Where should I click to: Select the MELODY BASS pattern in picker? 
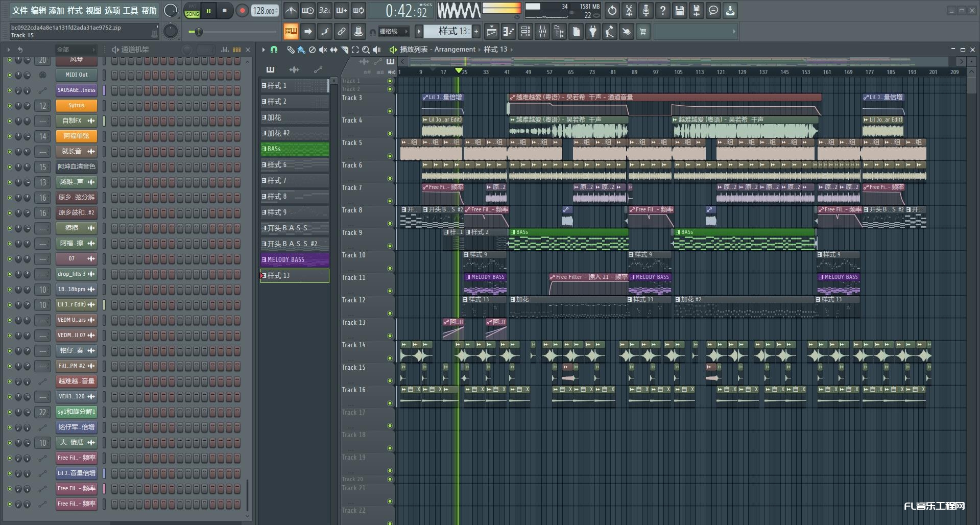(295, 260)
